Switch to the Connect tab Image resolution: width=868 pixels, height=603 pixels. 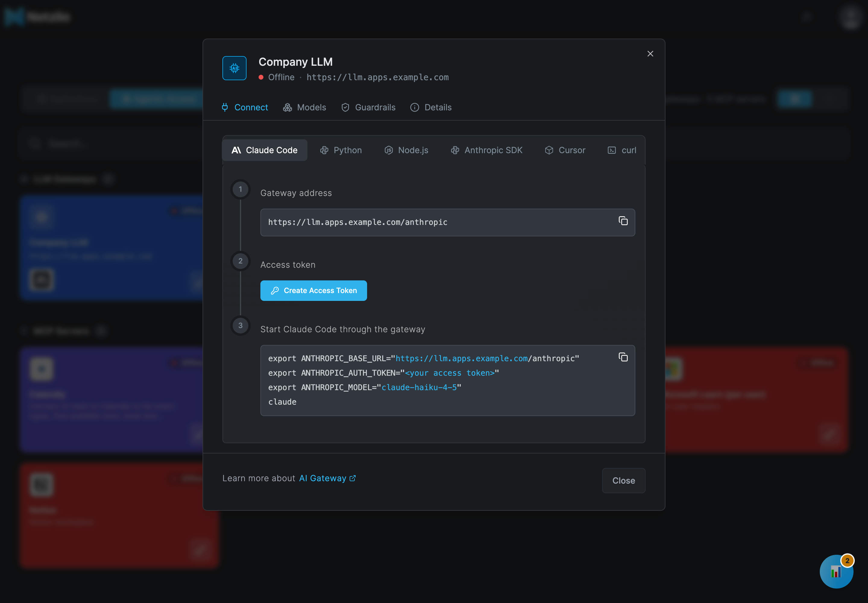coord(244,107)
